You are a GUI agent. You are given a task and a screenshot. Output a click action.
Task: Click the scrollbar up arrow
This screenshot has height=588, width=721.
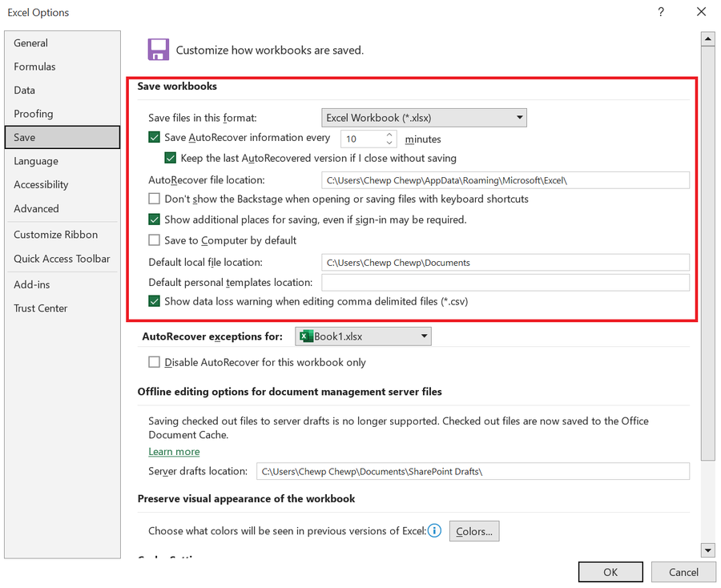point(707,39)
